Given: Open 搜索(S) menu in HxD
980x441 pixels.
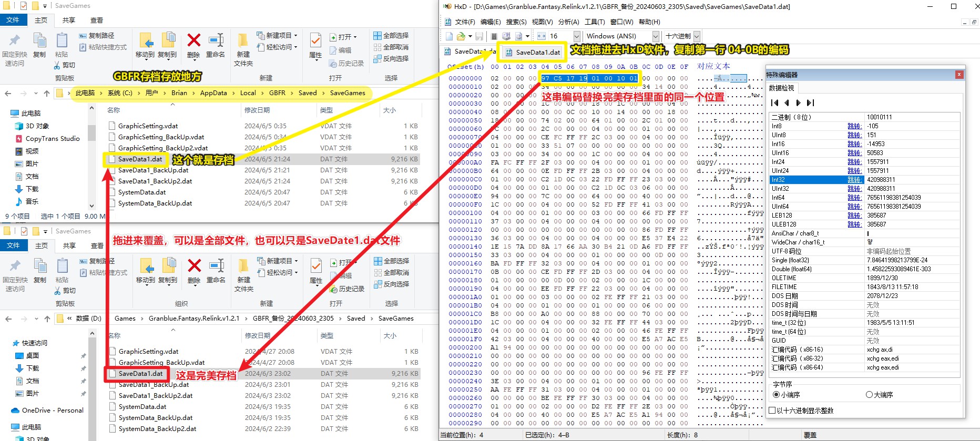Looking at the screenshot, I should 516,22.
